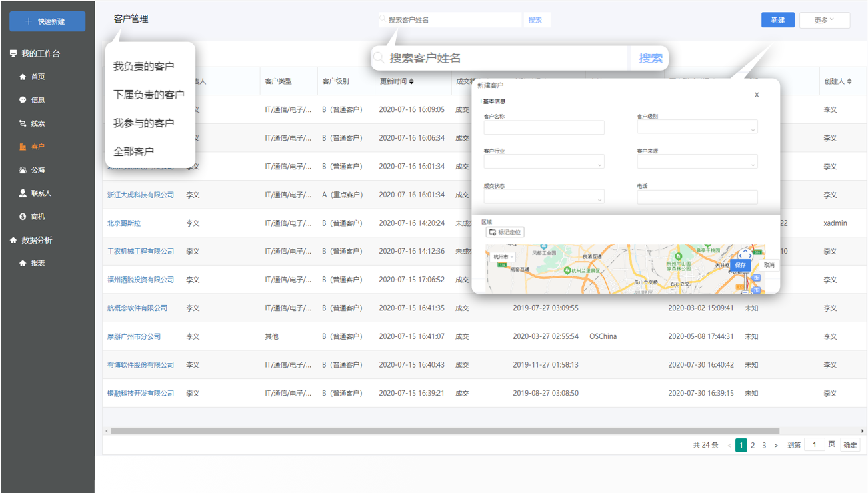
Task: Select the 联系人 person icon
Action: (23, 193)
